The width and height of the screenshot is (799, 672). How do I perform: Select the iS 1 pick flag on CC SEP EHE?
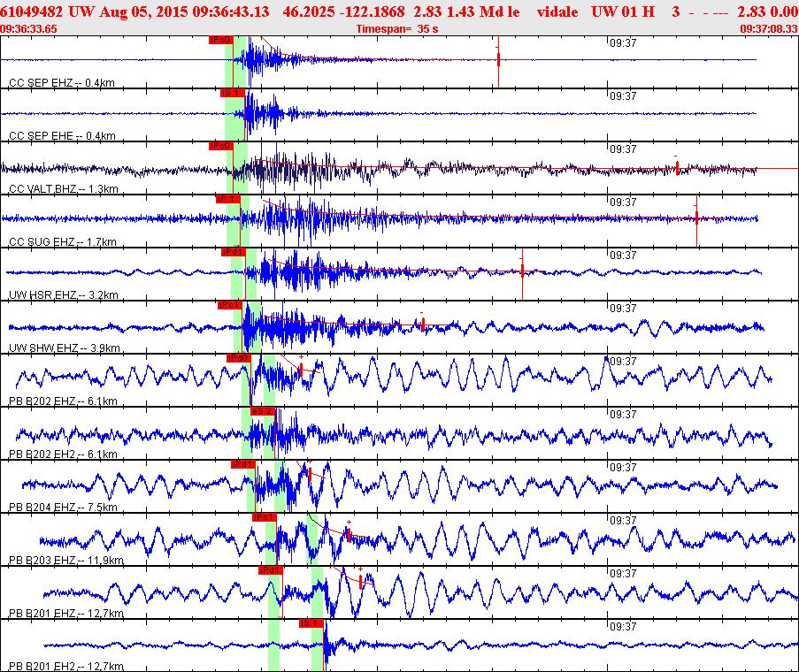point(231,93)
